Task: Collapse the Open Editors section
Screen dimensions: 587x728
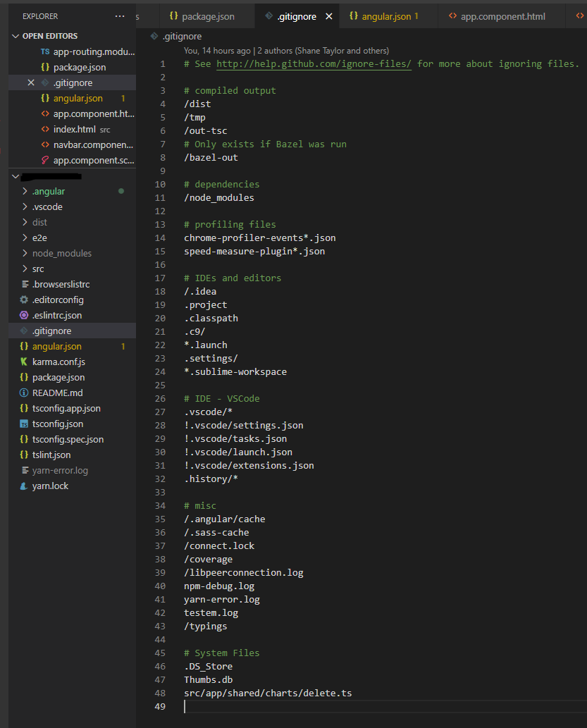Action: [16, 36]
